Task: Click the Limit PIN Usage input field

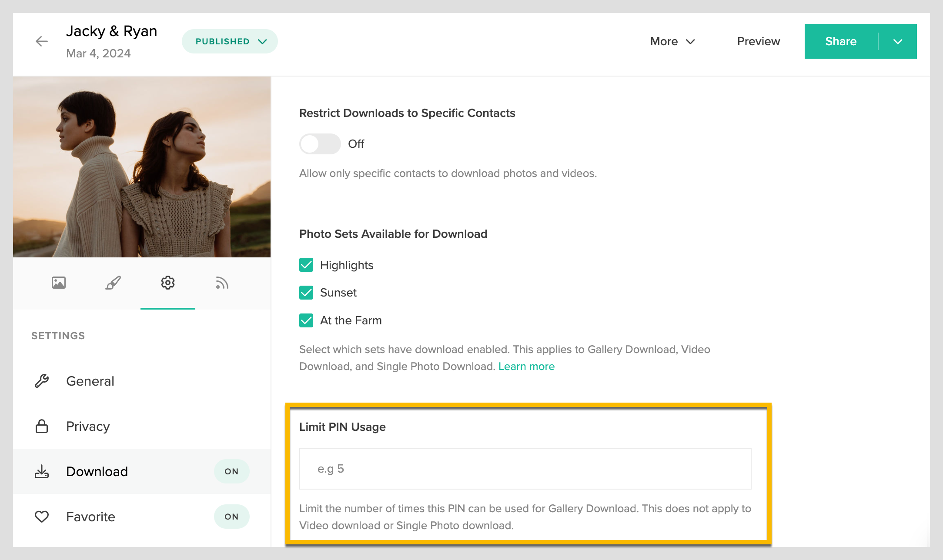Action: (525, 469)
